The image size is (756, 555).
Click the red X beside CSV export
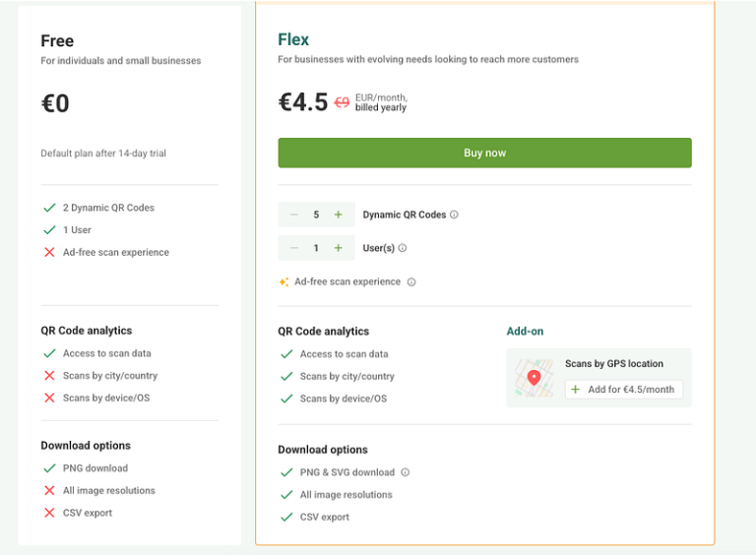[x=49, y=513]
